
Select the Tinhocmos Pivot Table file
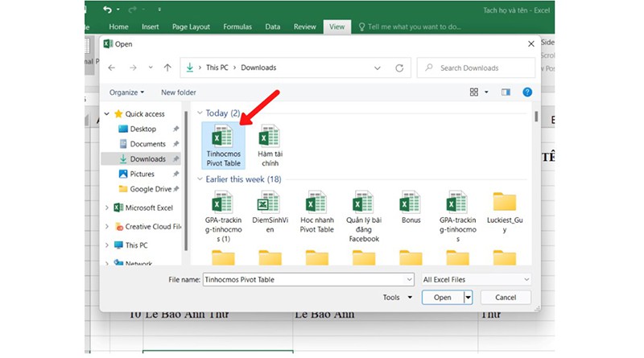pyautogui.click(x=223, y=146)
